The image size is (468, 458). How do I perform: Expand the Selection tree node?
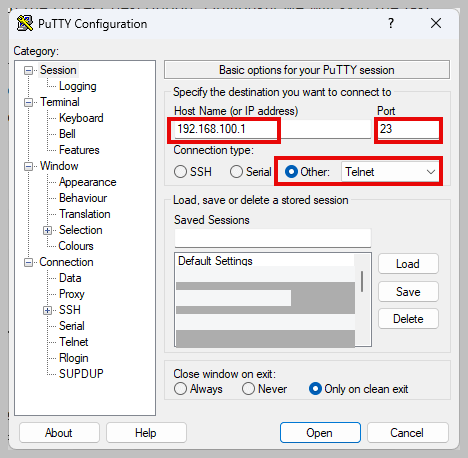click(47, 230)
